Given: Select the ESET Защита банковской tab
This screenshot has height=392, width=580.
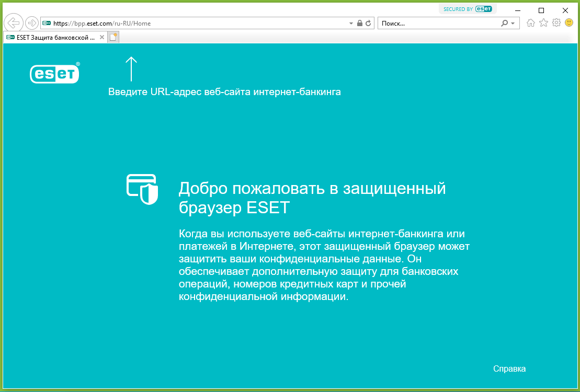Looking at the screenshot, I should (55, 37).
